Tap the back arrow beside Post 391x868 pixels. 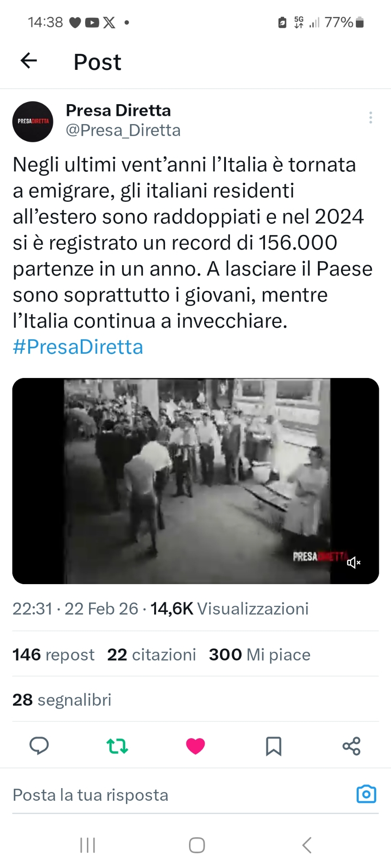click(x=29, y=61)
